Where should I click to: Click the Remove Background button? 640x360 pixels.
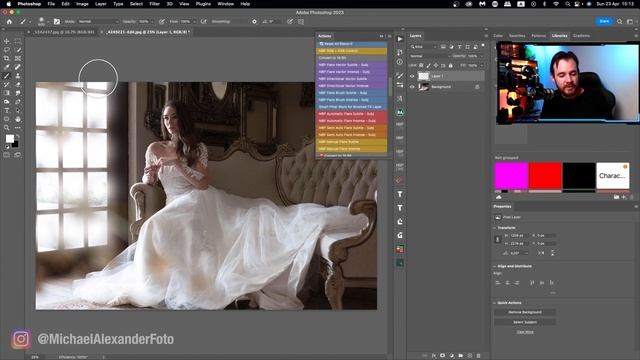(x=525, y=312)
